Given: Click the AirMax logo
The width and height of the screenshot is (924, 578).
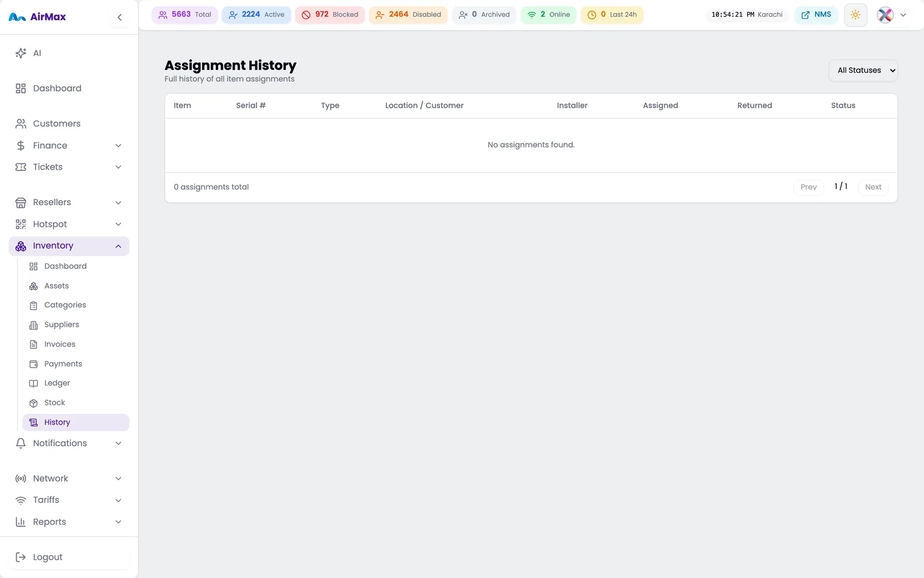Looking at the screenshot, I should (38, 17).
